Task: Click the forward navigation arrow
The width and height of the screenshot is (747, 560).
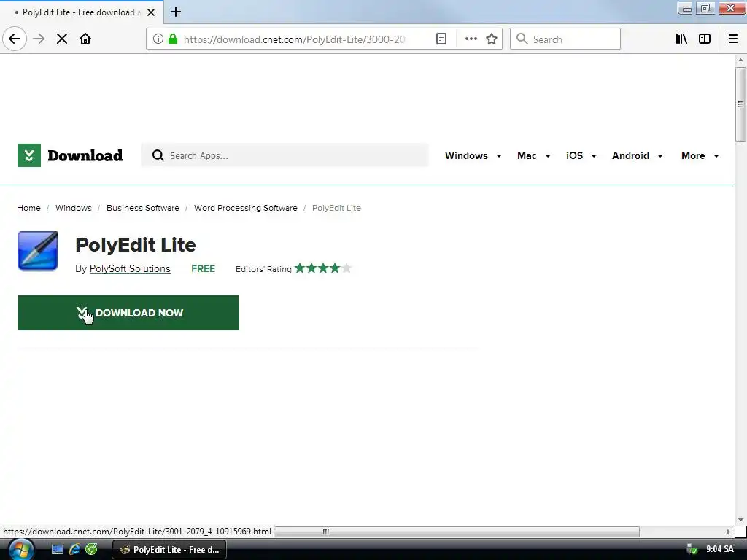Action: (x=39, y=39)
